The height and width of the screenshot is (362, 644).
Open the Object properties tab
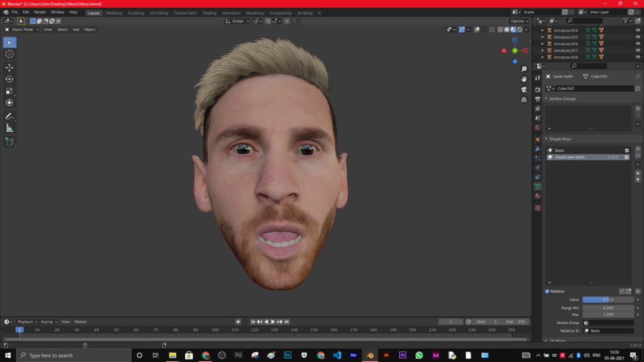[x=538, y=139]
